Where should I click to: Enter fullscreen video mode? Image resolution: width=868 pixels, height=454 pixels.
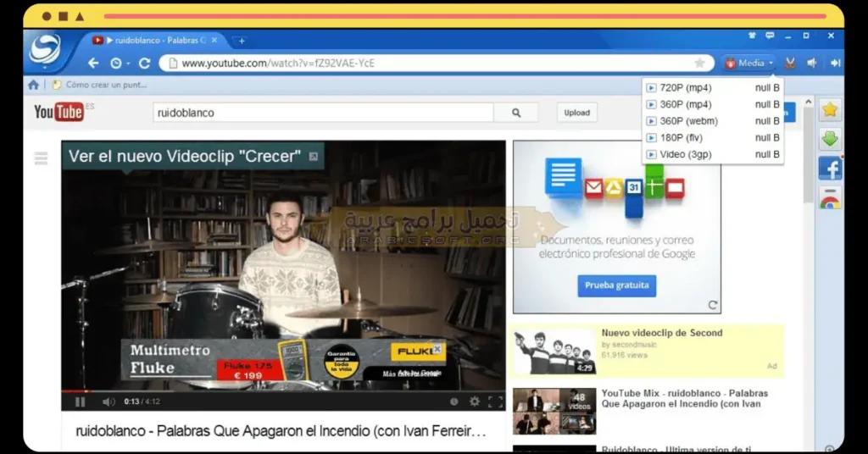coord(495,402)
